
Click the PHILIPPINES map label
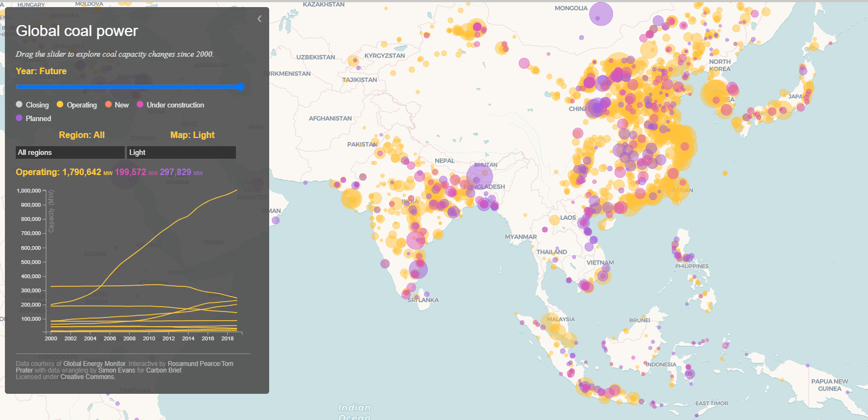click(692, 266)
